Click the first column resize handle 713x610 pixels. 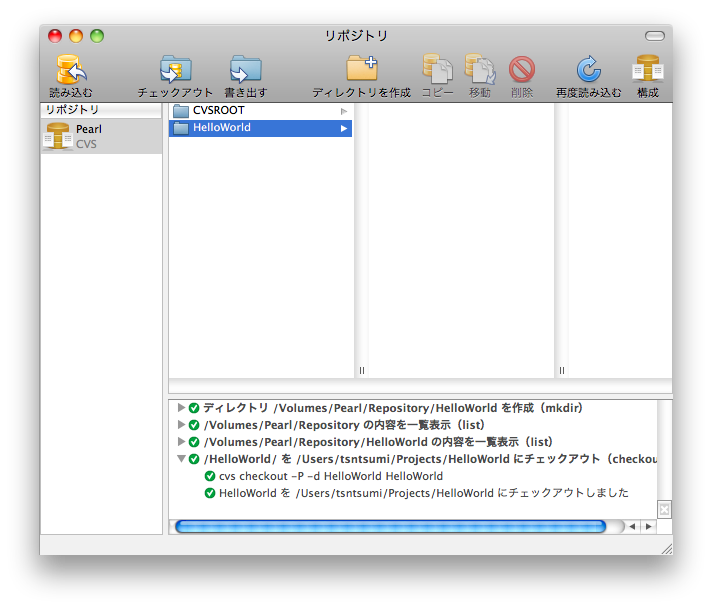(362, 370)
